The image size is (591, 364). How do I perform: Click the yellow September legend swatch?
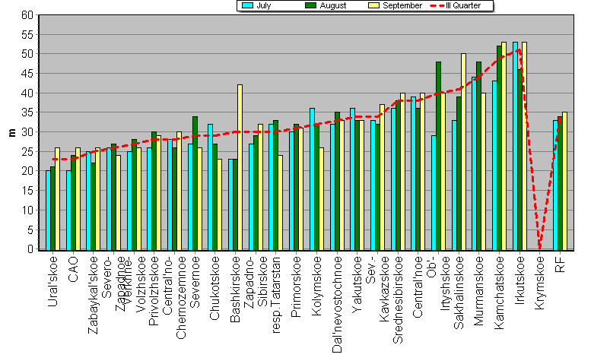pos(373,5)
